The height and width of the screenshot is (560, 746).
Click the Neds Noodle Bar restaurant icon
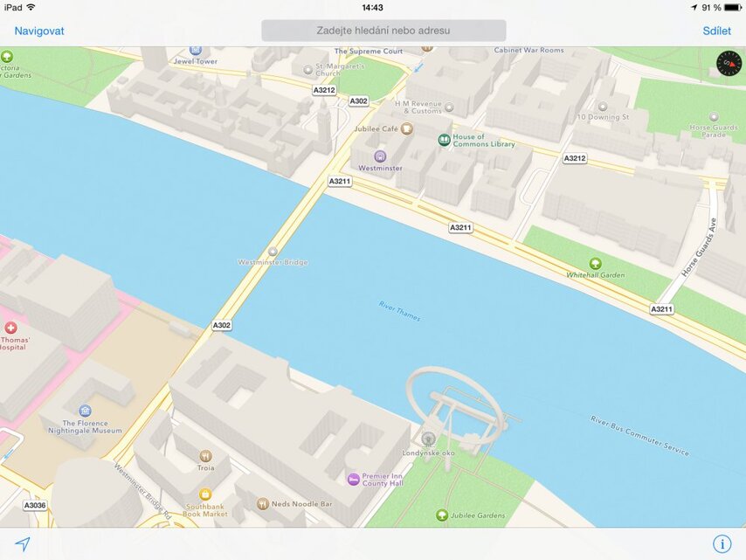click(x=264, y=502)
